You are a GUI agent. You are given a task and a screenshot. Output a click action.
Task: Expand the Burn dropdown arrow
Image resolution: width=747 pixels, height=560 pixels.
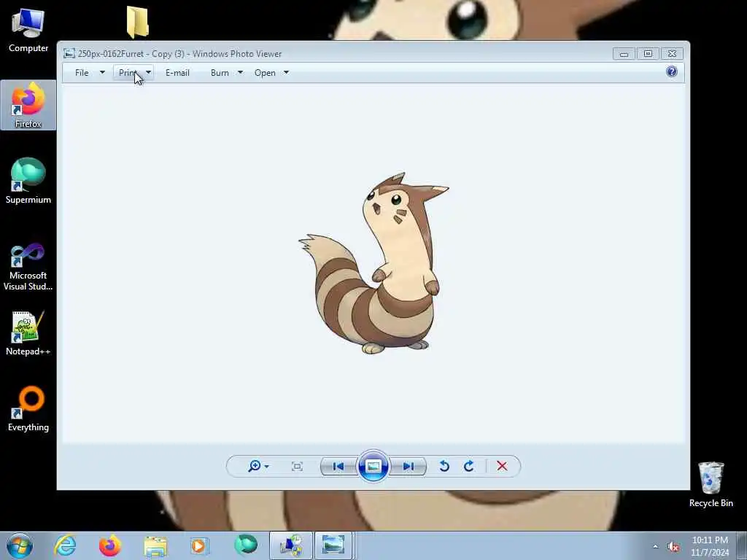[x=241, y=73]
